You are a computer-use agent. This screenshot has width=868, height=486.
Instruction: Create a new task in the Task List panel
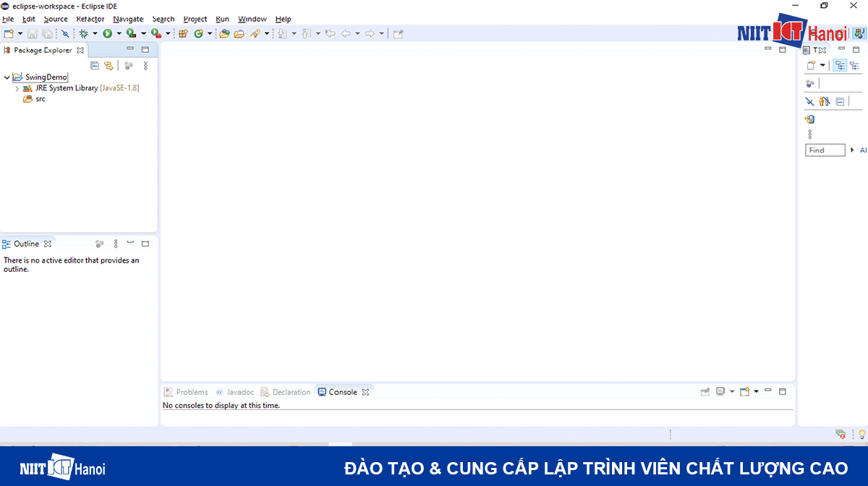pyautogui.click(x=811, y=65)
